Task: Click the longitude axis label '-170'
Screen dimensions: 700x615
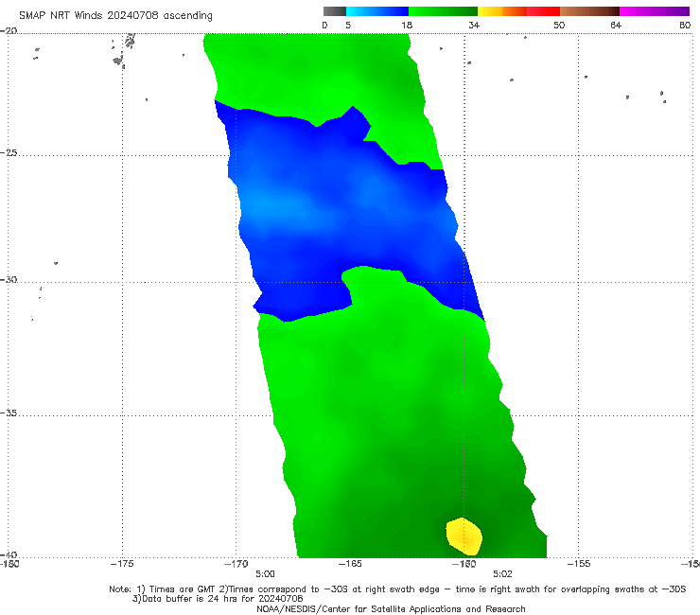Action: click(236, 564)
